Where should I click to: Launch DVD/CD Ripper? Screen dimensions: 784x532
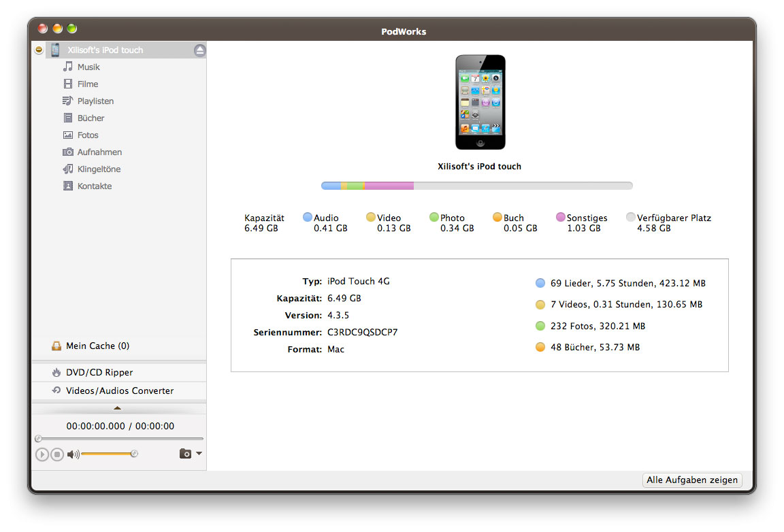tap(99, 372)
